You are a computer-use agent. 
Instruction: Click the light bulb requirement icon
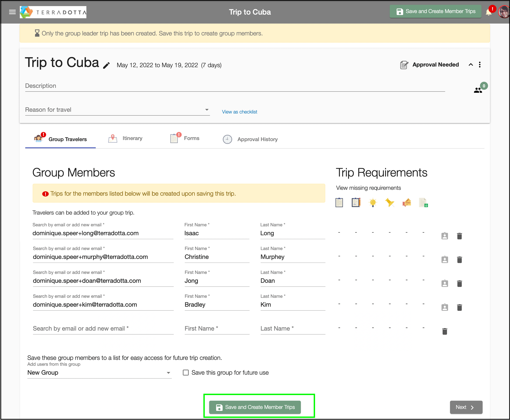point(373,203)
